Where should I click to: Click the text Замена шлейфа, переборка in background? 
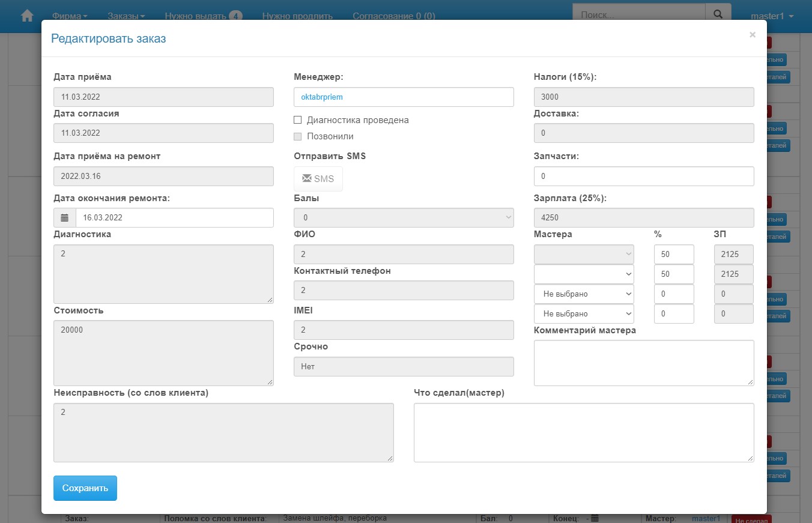tap(335, 518)
